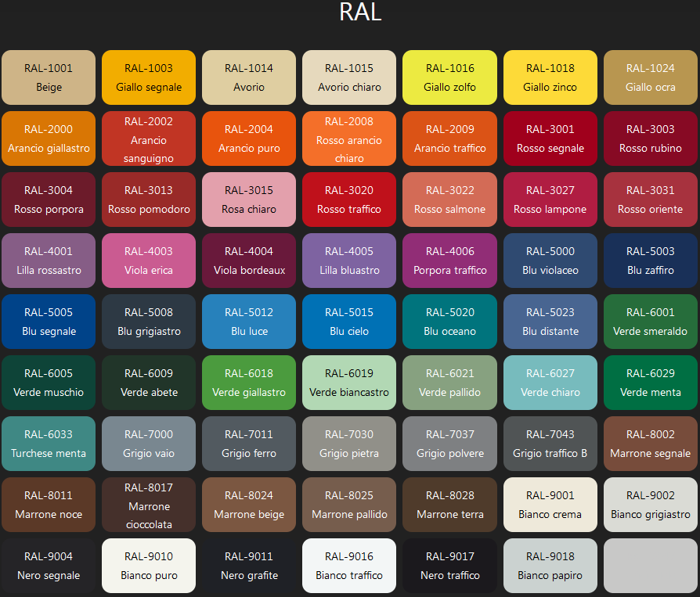Viewport: 700px width, 597px height.
Task: Select RAL-2000 Arancio giallastro tile
Action: tap(49, 138)
